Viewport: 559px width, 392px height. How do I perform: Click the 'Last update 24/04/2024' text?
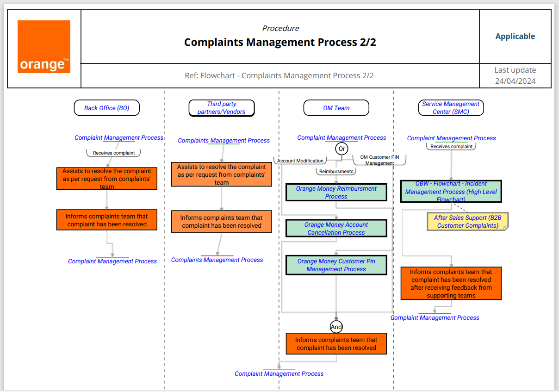click(515, 75)
